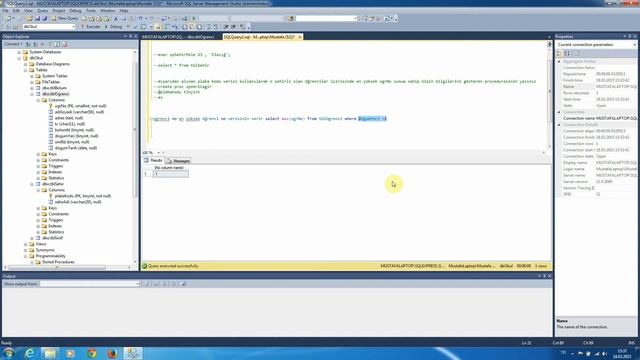Image resolution: width=640 pixels, height=360 pixels.
Task: Select the bolumId column
Action: coord(74,130)
